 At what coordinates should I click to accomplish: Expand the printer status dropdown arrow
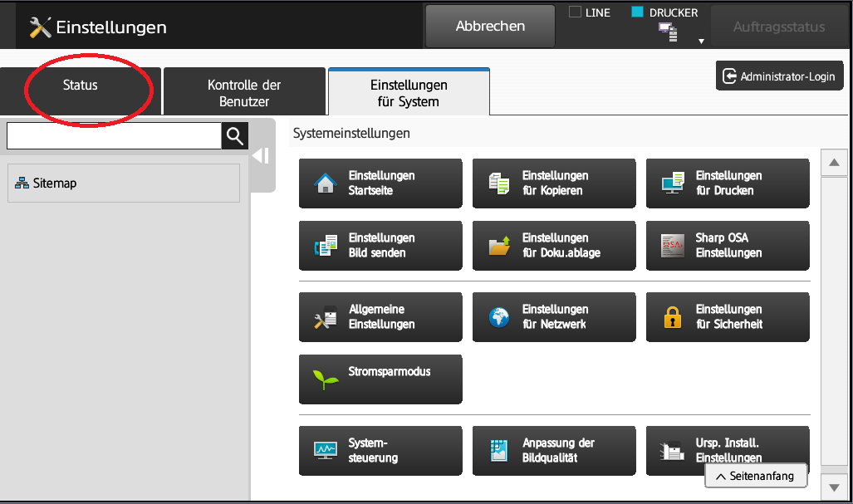click(x=701, y=41)
